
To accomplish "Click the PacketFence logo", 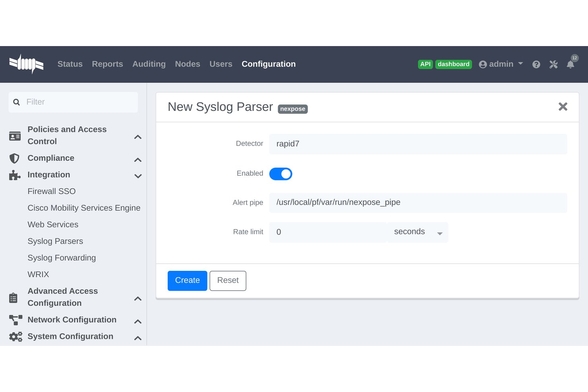I will tap(26, 64).
